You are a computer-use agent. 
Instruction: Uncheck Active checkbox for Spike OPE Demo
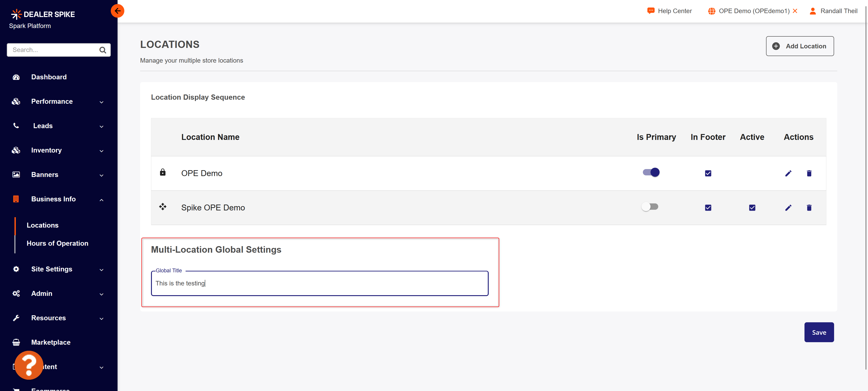pyautogui.click(x=752, y=208)
